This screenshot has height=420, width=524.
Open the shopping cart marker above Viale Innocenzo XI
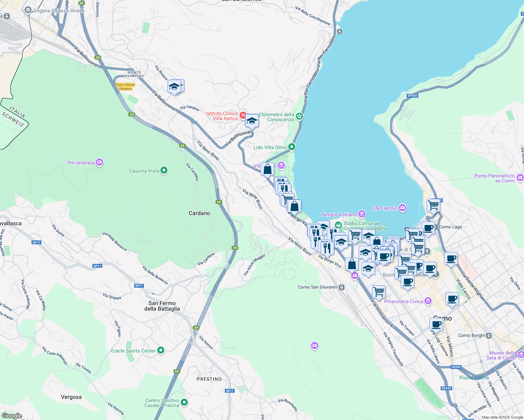[379, 292]
